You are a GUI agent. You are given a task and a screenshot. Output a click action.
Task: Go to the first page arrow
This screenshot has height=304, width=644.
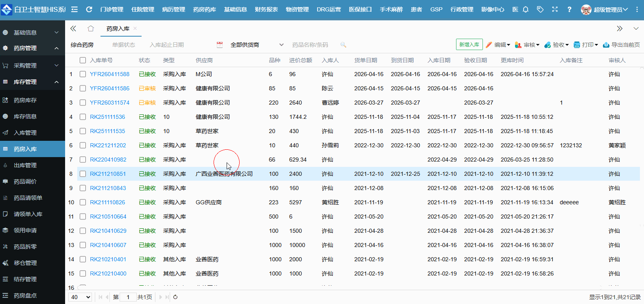click(x=100, y=297)
